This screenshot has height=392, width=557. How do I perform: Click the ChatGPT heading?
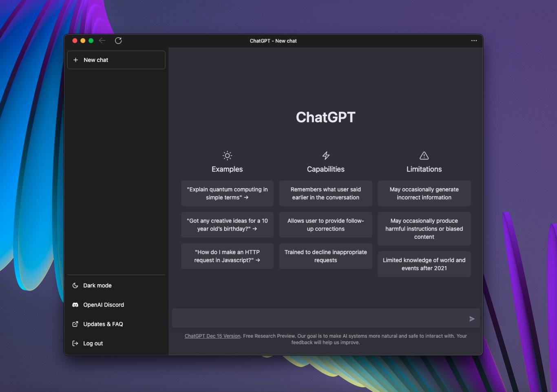[326, 117]
